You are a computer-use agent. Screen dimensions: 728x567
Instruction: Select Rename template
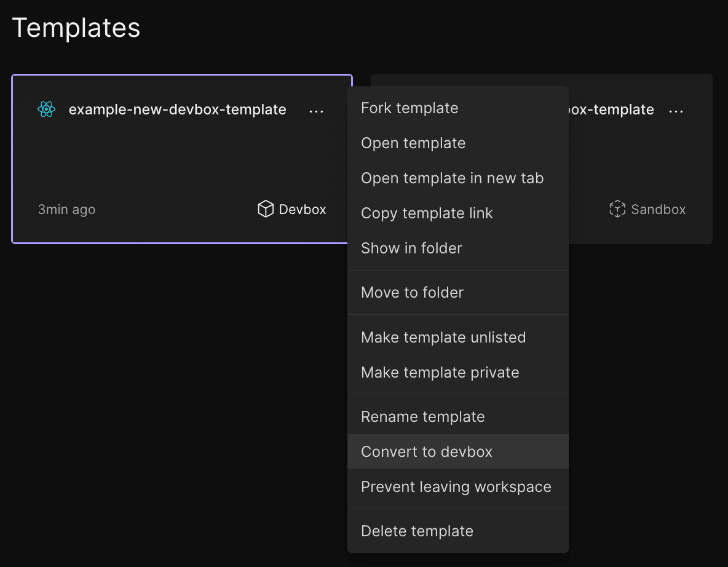(423, 416)
